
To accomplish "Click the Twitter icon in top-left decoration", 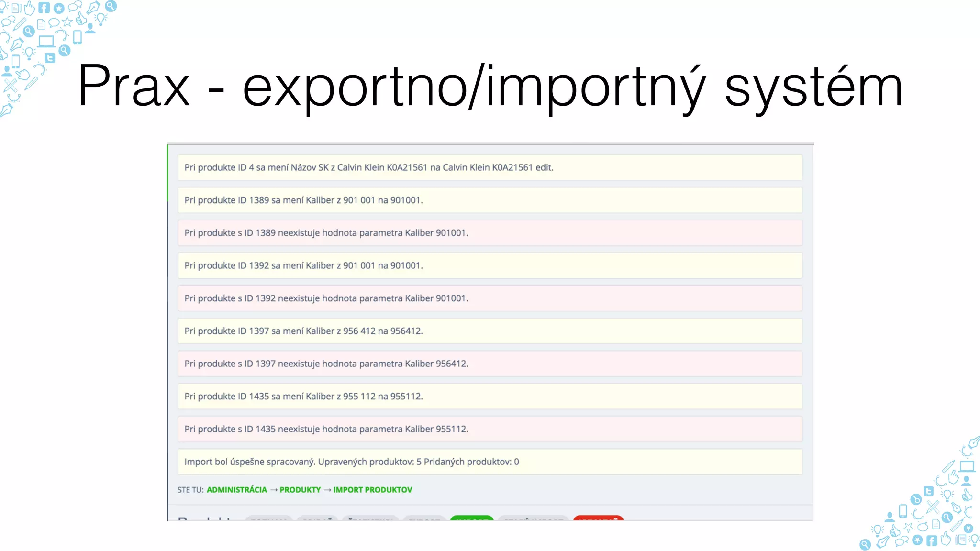I will coord(50,58).
